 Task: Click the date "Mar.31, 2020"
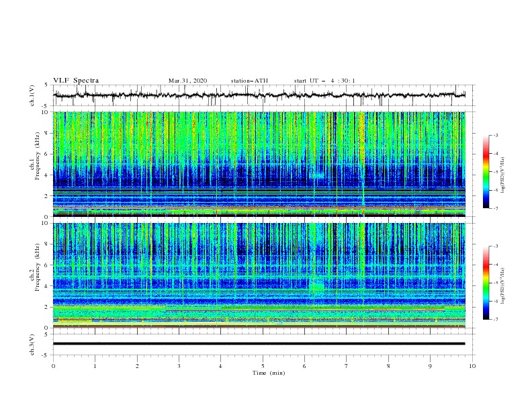pos(187,81)
